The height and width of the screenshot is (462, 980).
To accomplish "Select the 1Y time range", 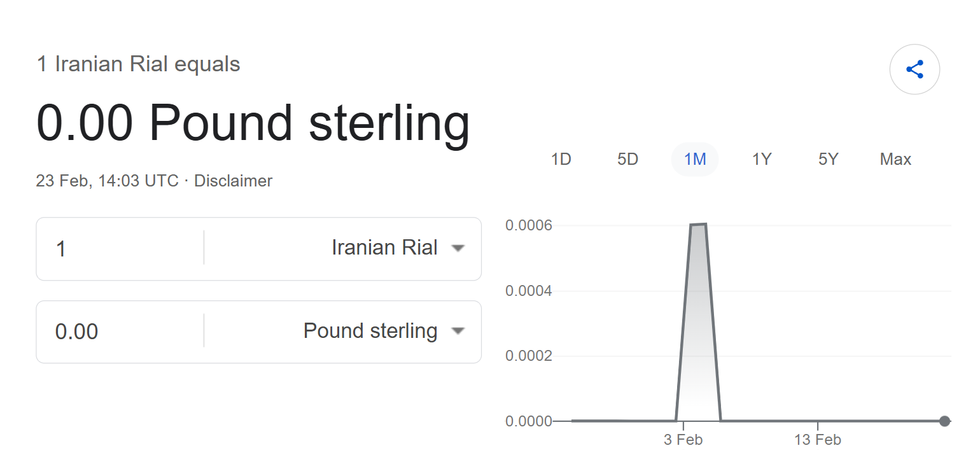I will (x=762, y=159).
